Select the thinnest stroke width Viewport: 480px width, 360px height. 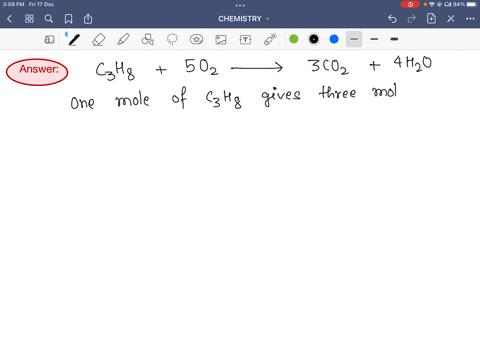click(x=354, y=39)
